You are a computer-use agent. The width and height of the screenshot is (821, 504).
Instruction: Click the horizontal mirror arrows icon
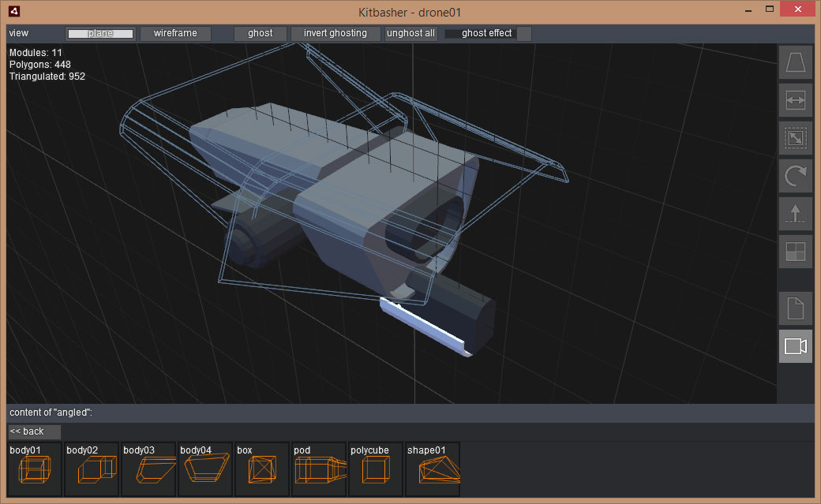point(795,100)
